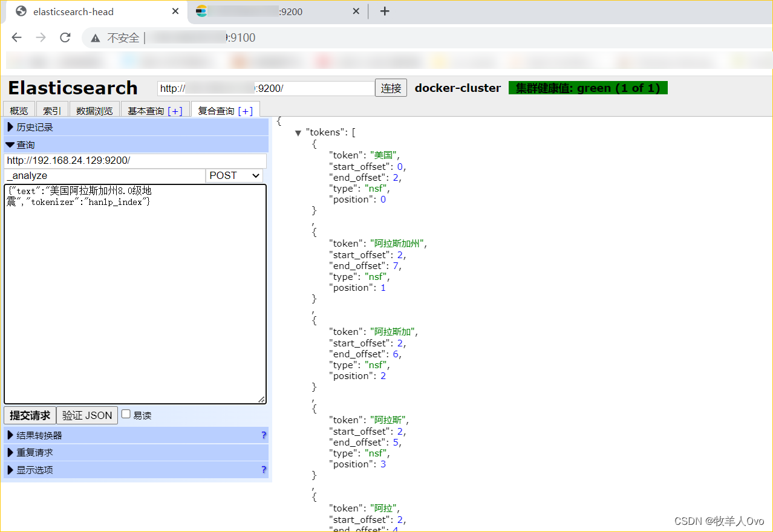The width and height of the screenshot is (773, 532).
Task: Open the POST request method dropdown
Action: point(234,175)
